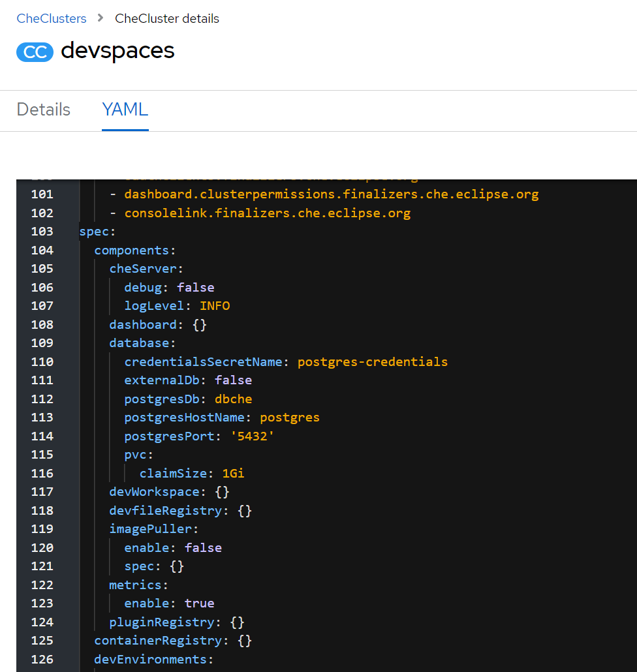Click the pluginRegistry key
Screen dimensions: 637x672
tap(162, 622)
